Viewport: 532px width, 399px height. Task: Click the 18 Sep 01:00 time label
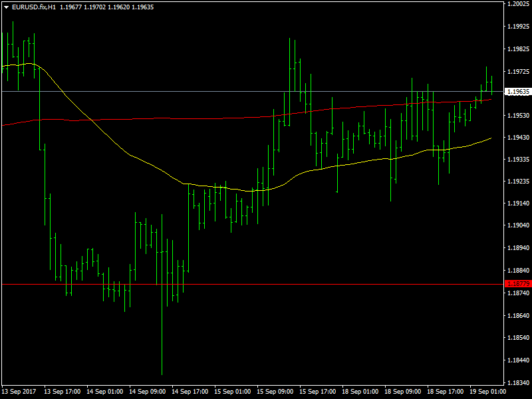[360, 392]
